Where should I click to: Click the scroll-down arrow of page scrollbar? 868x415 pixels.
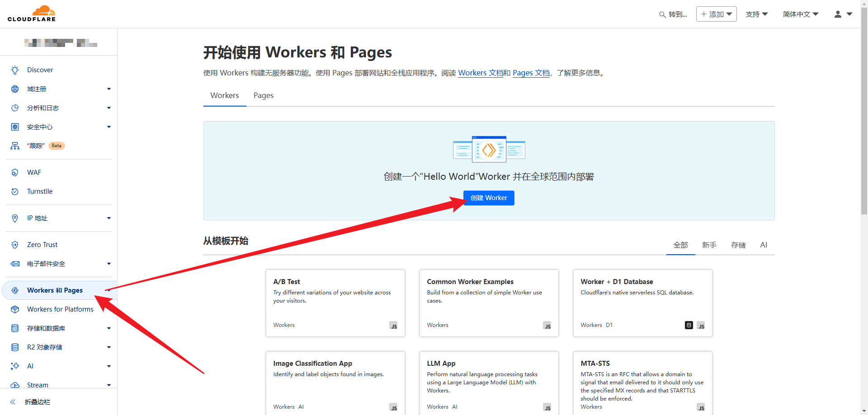pyautogui.click(x=864, y=411)
